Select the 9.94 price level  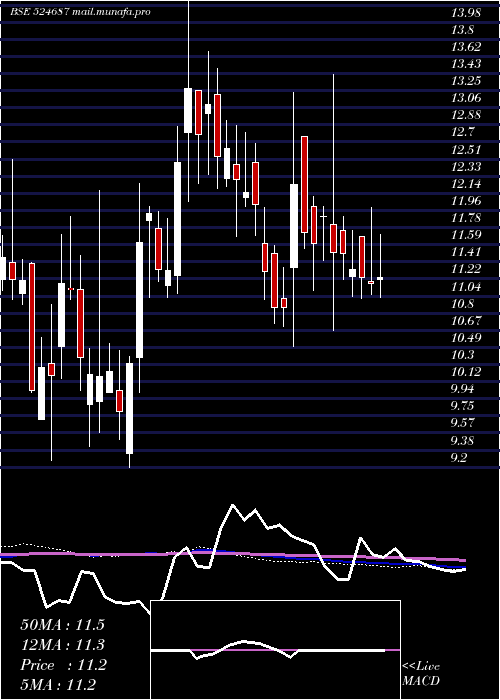coord(462,388)
